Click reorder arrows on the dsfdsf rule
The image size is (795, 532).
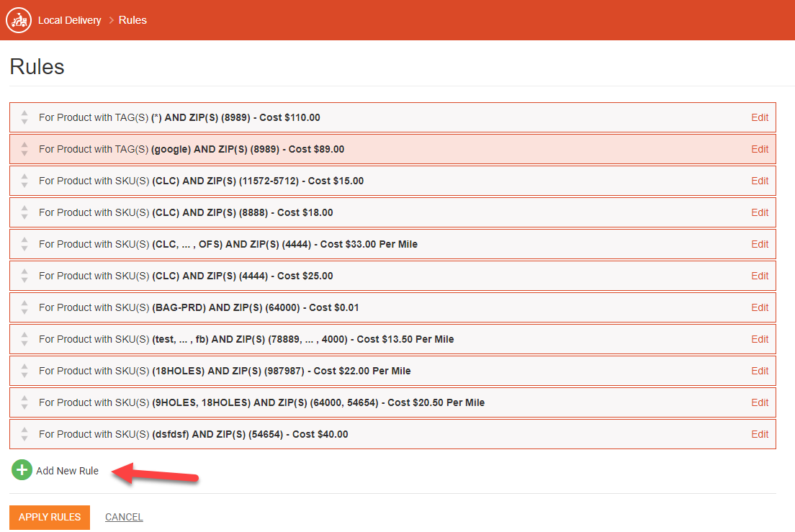24,434
